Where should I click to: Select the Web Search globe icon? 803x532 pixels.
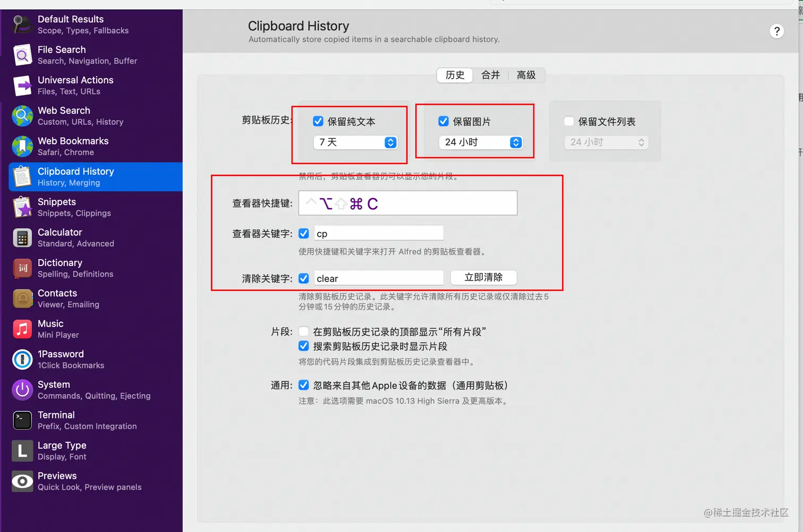pos(22,116)
